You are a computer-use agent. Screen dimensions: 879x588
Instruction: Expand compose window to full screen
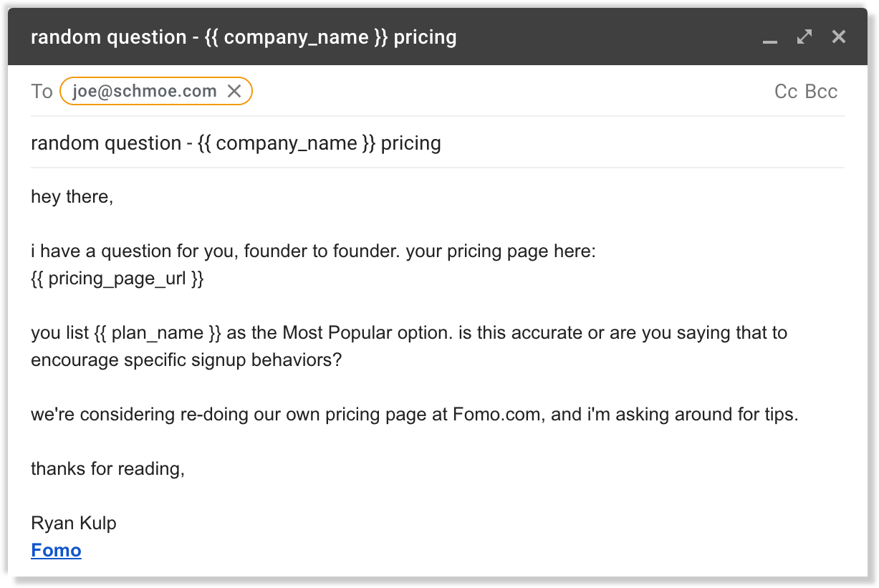(x=804, y=37)
